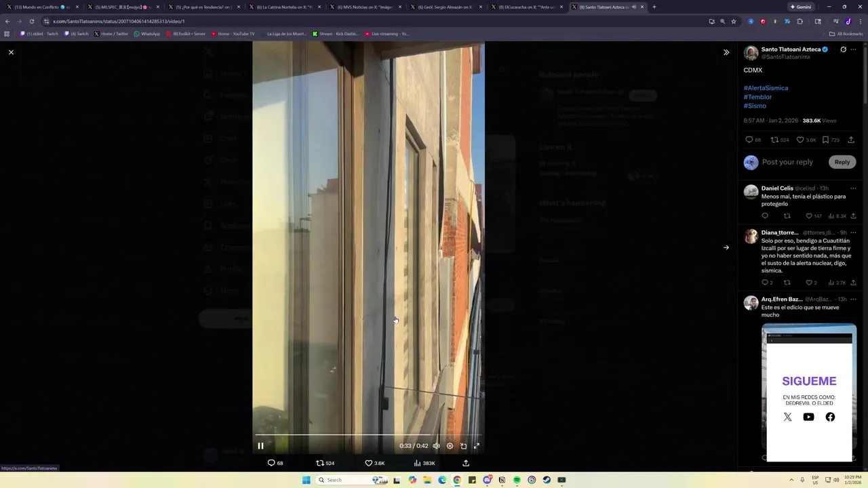
Task: Open WhatsApp bookmark
Action: [147, 34]
